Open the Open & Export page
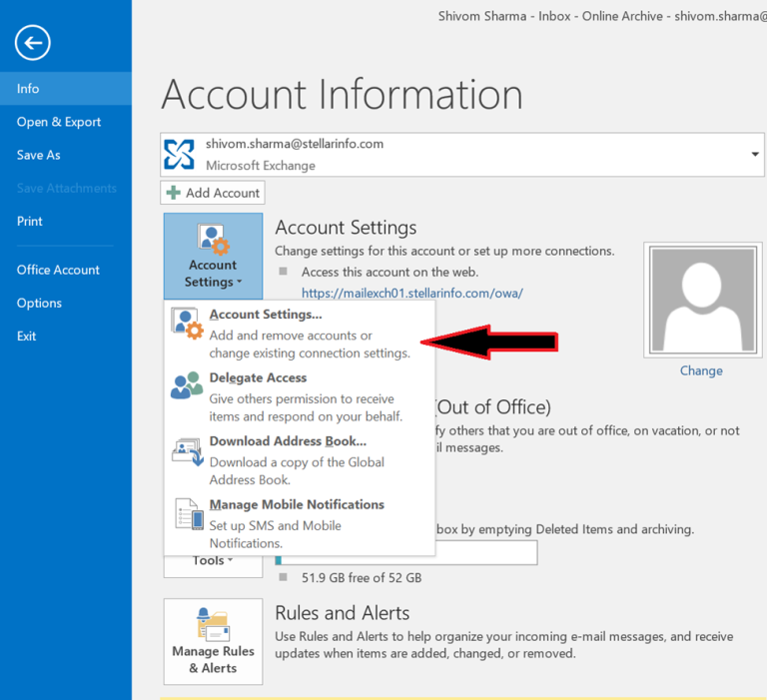This screenshot has height=700, width=767. [x=66, y=122]
